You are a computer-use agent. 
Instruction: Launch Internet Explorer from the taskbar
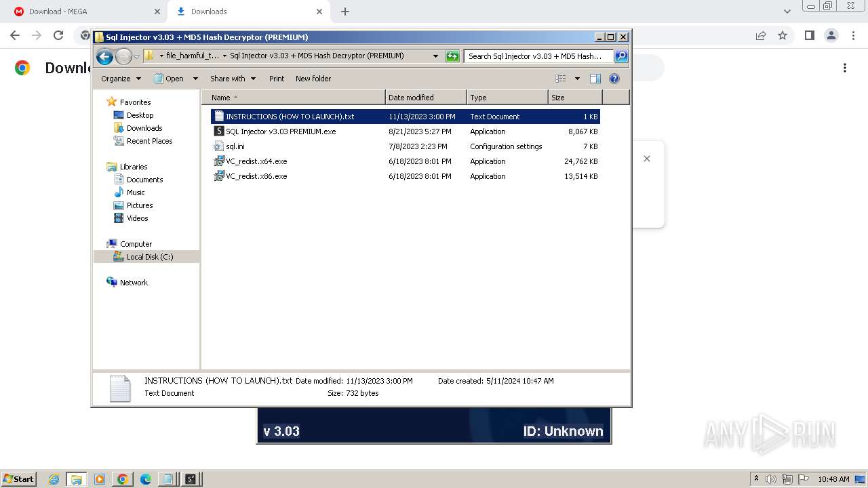pos(54,479)
